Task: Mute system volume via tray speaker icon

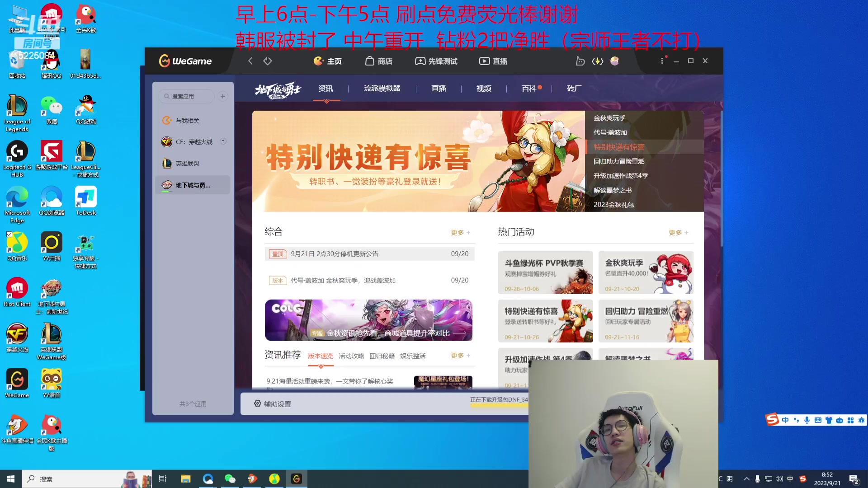Action: (x=778, y=479)
